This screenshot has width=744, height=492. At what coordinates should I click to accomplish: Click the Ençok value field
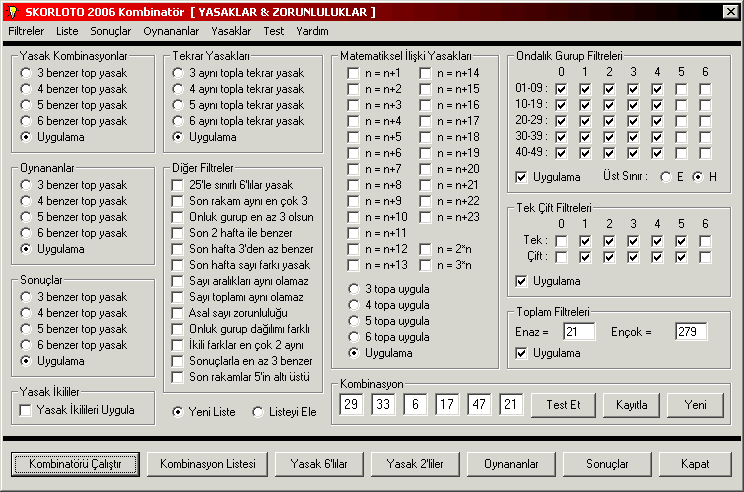[690, 331]
